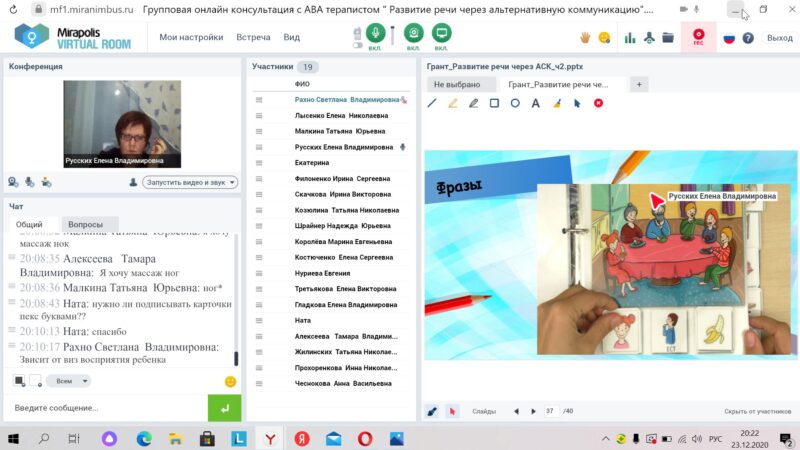800x450 pixels.
Task: Expand the Запустить видео и звук dropdown
Action: tap(190, 182)
